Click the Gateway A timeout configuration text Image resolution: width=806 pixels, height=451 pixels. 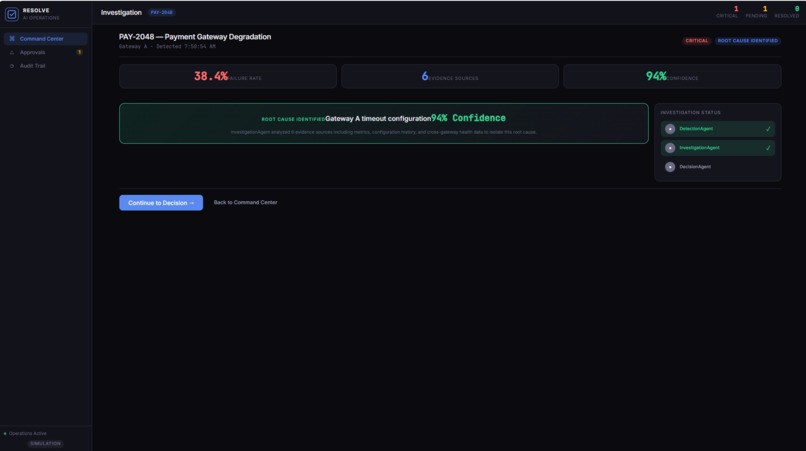pyautogui.click(x=378, y=119)
